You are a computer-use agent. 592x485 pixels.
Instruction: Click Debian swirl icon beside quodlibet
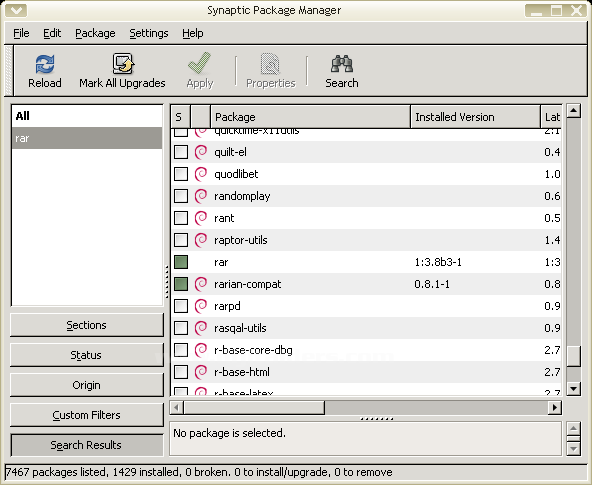tap(201, 174)
